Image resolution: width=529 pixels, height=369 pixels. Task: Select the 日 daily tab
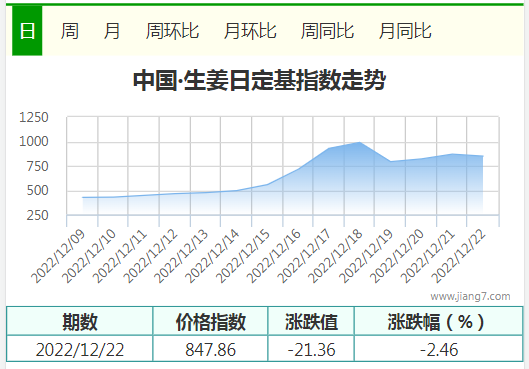[27, 31]
